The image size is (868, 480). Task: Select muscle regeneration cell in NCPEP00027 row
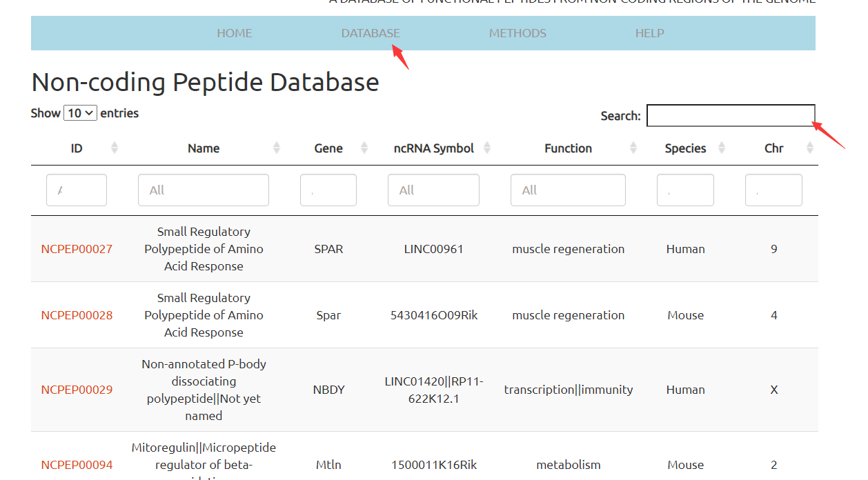(569, 249)
